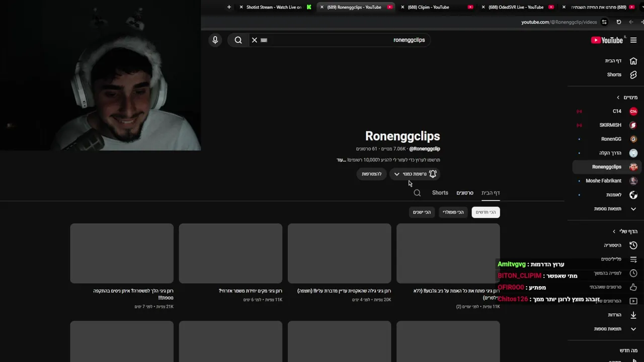644x362 pixels.
Task: Sort videos by newest 'הכי חדשים' chip
Action: point(486,212)
